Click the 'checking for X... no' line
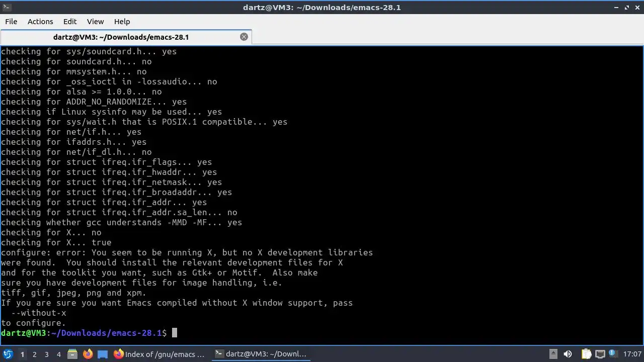 coord(51,232)
